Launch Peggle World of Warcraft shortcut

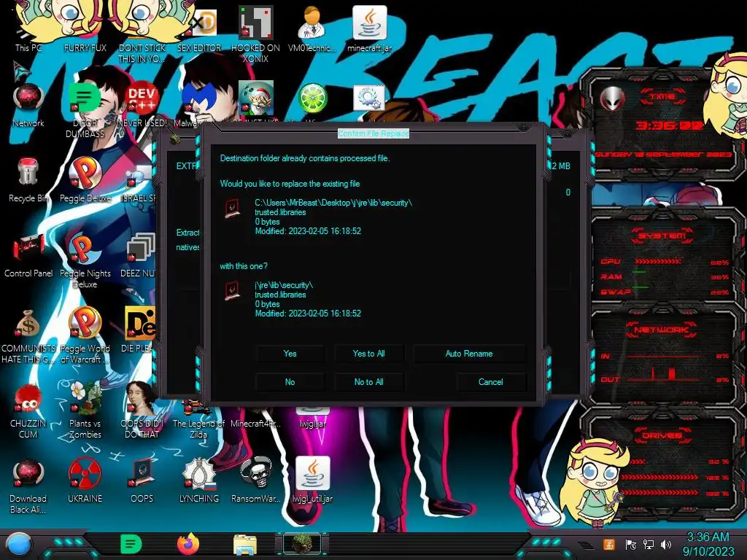(85, 335)
